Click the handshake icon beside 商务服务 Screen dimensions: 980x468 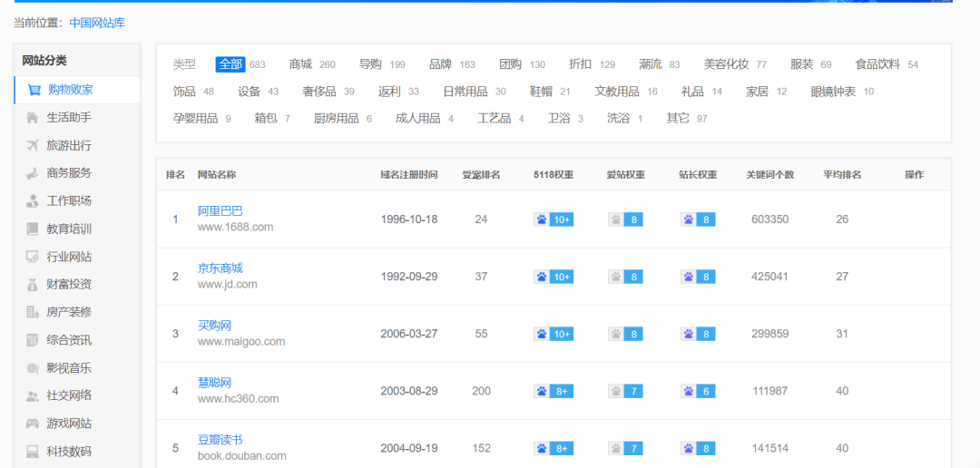33,173
